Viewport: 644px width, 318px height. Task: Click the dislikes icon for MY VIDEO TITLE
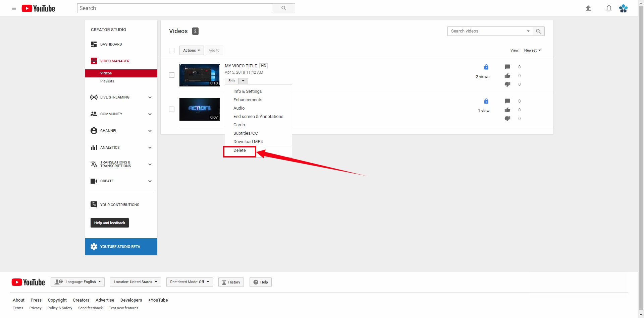pyautogui.click(x=507, y=84)
